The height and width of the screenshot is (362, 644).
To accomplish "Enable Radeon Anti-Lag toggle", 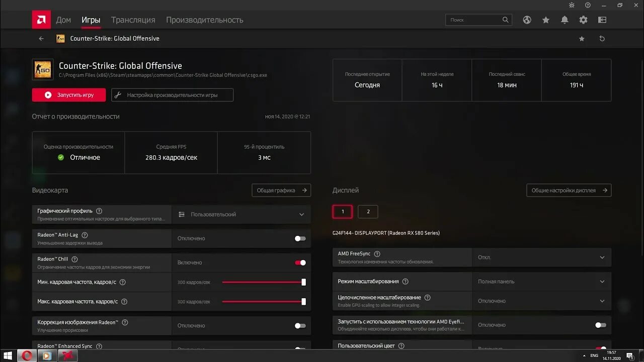I will pyautogui.click(x=300, y=238).
